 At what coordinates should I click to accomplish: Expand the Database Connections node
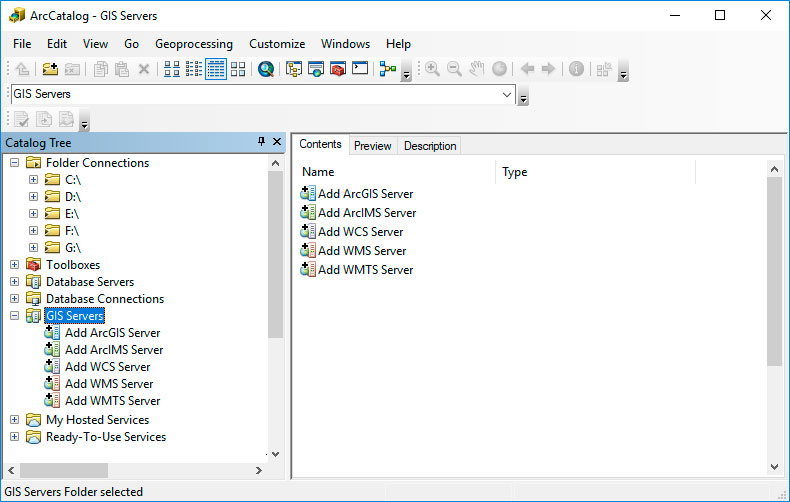click(15, 298)
